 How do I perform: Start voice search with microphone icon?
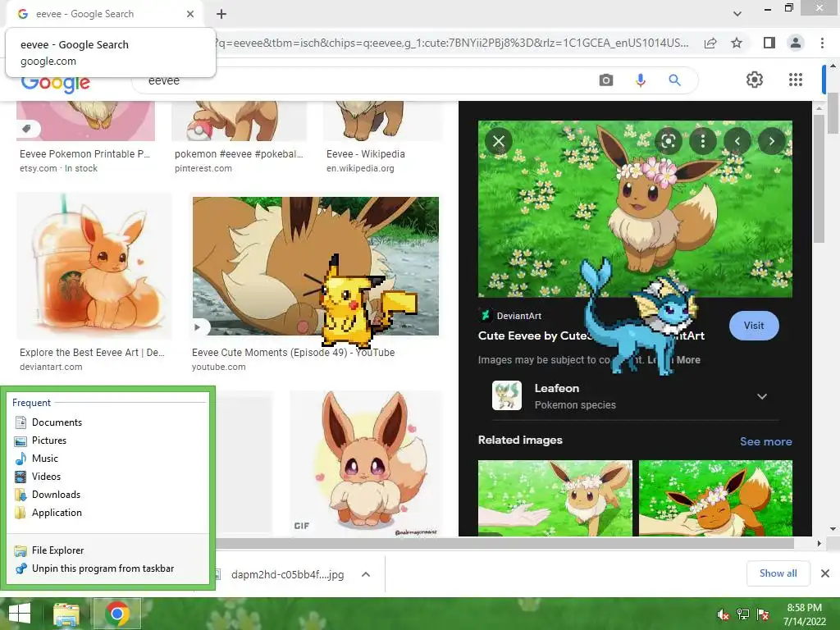tap(640, 80)
